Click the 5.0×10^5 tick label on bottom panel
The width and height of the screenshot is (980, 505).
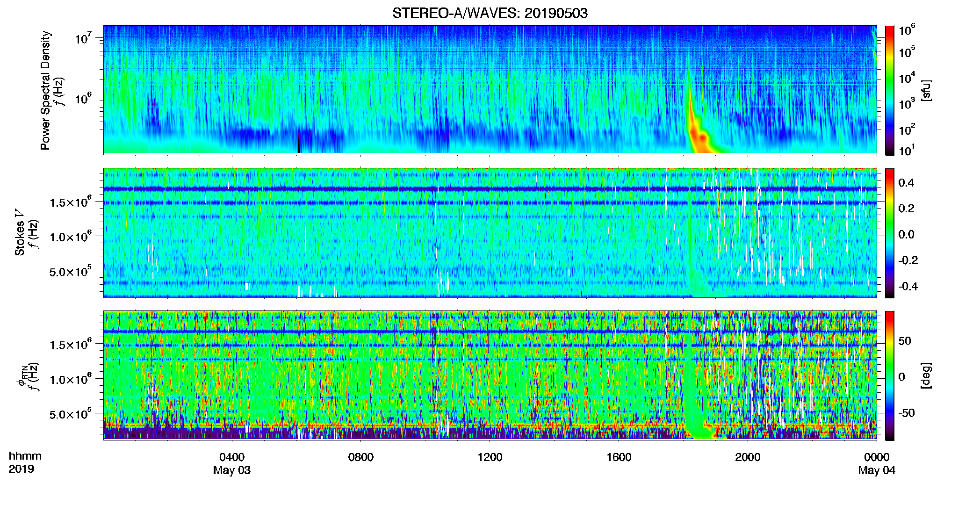70,414
